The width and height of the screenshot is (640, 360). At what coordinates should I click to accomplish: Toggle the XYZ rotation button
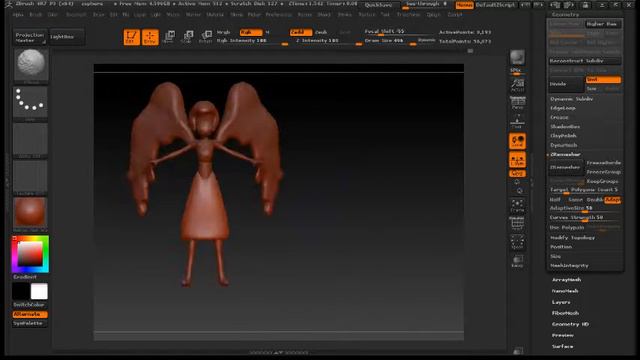tap(517, 173)
